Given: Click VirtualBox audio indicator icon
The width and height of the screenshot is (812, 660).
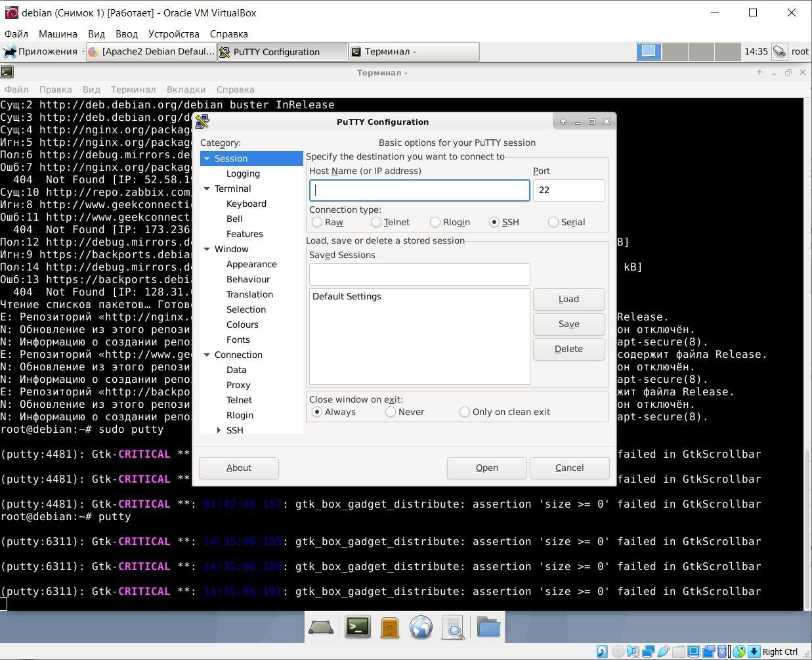Looking at the screenshot, I should pyautogui.click(x=633, y=651).
